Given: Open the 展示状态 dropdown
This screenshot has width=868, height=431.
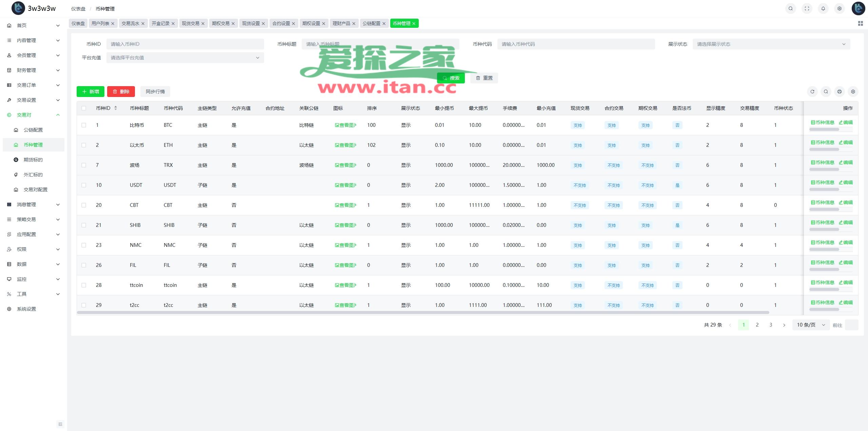Looking at the screenshot, I should pos(771,44).
